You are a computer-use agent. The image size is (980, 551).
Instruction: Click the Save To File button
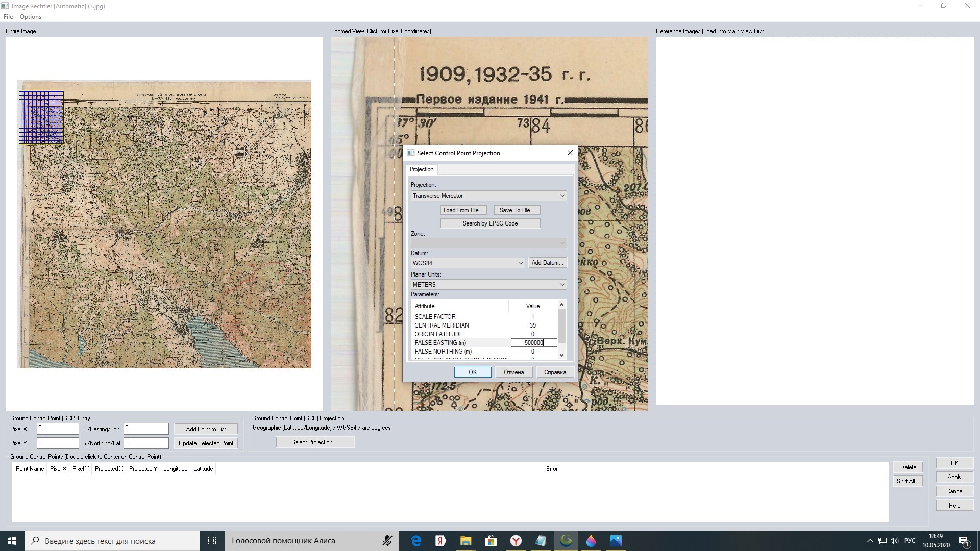tap(517, 210)
